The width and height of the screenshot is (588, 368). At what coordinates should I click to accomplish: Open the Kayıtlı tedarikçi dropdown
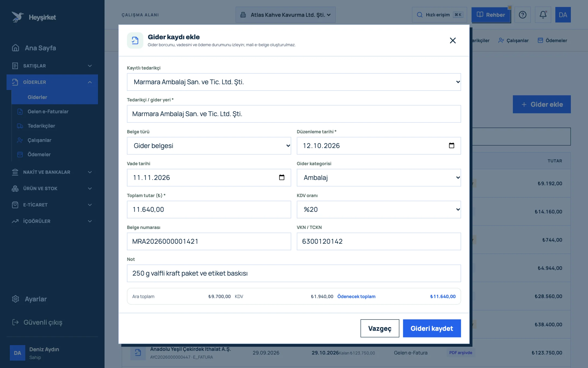[294, 82]
